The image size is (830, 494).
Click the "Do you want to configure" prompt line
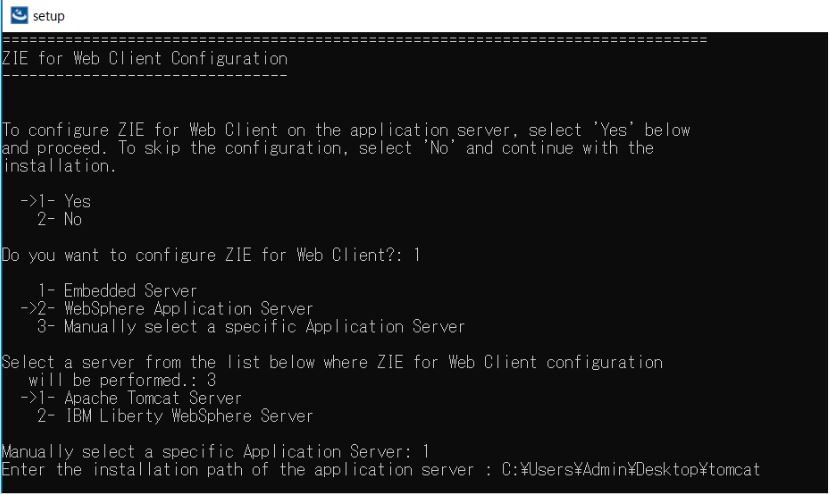coord(210,255)
